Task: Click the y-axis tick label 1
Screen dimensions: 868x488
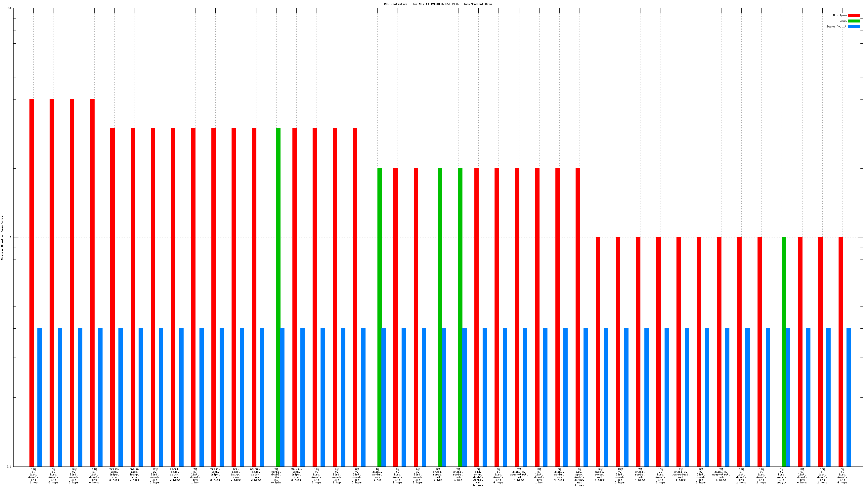Action: 11,237
